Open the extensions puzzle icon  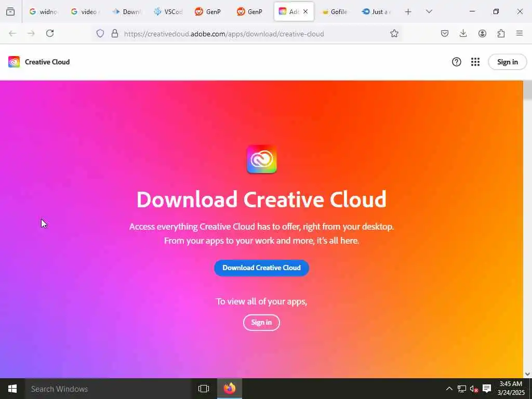coord(501,33)
